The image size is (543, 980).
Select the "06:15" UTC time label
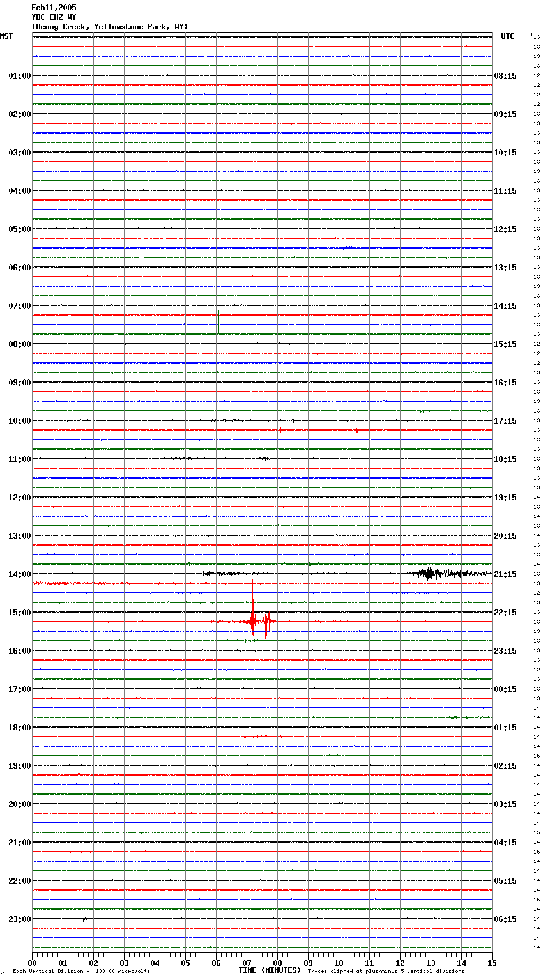[x=505, y=919]
